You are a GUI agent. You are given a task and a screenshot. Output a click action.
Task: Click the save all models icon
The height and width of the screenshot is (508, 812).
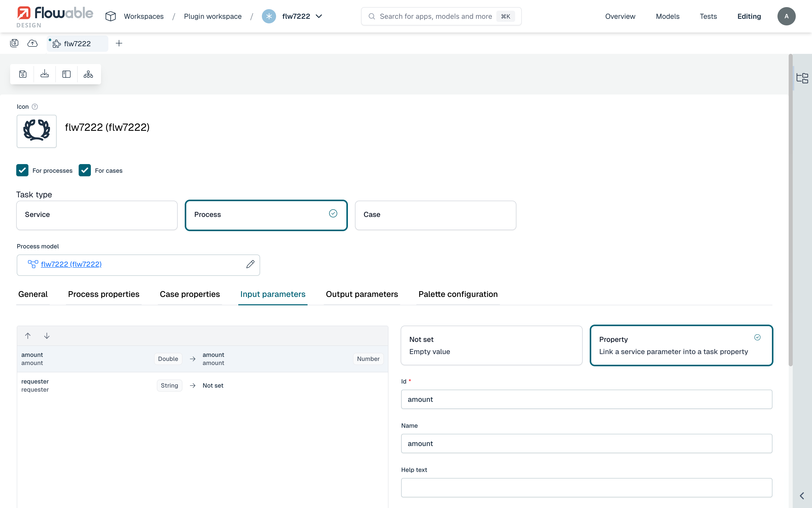coord(14,43)
